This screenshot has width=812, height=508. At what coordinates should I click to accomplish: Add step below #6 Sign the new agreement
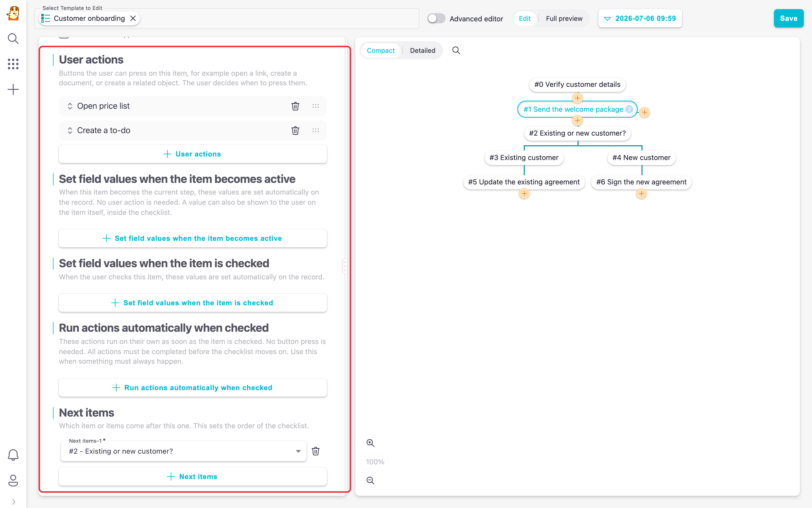click(641, 194)
